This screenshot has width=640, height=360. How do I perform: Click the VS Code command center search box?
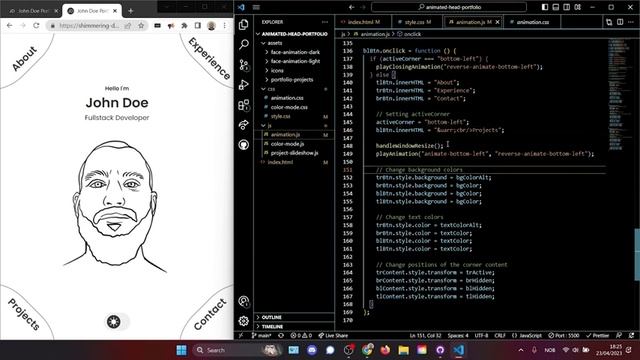(449, 7)
